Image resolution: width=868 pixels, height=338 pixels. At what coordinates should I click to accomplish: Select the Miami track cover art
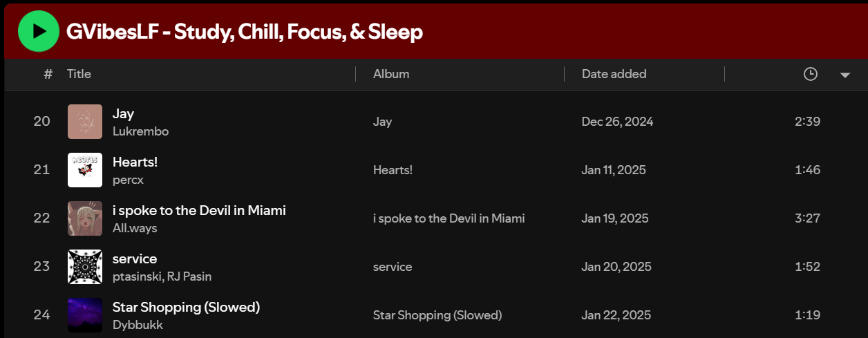click(x=85, y=218)
